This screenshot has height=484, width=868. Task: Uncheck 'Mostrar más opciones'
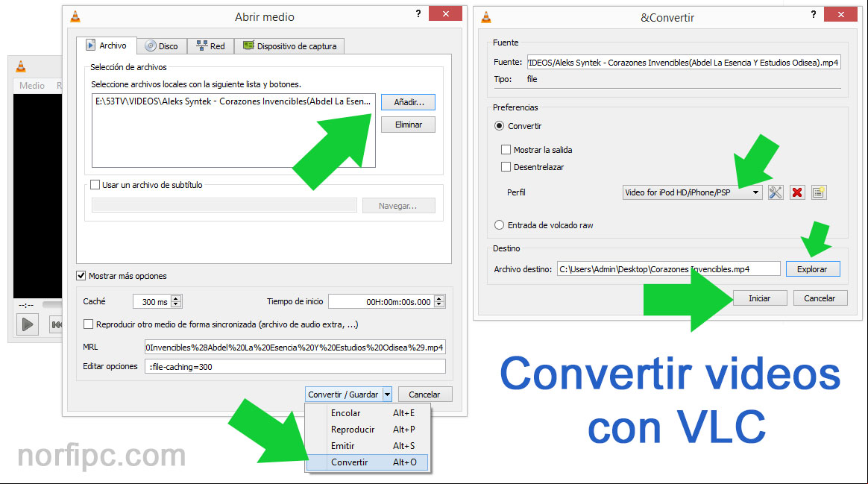[x=81, y=276]
